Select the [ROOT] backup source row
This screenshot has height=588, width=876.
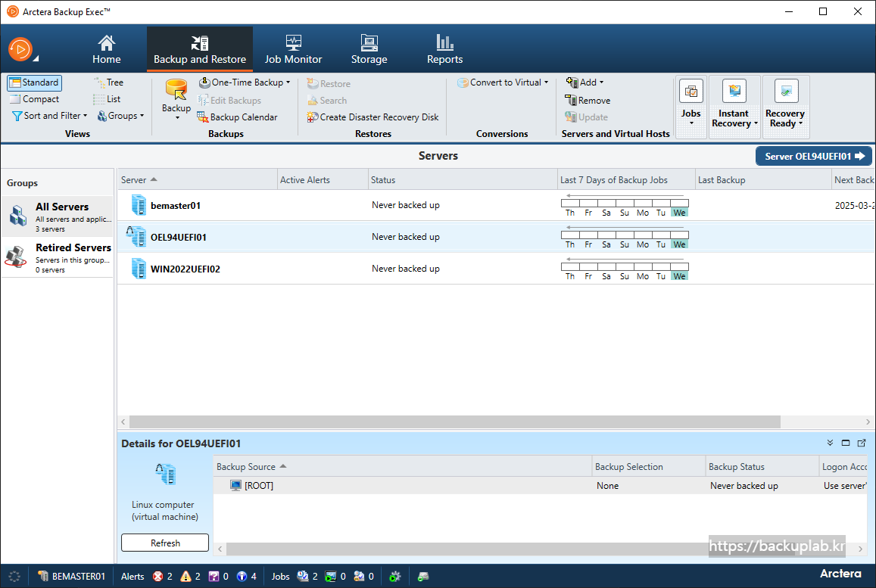[x=540, y=486]
